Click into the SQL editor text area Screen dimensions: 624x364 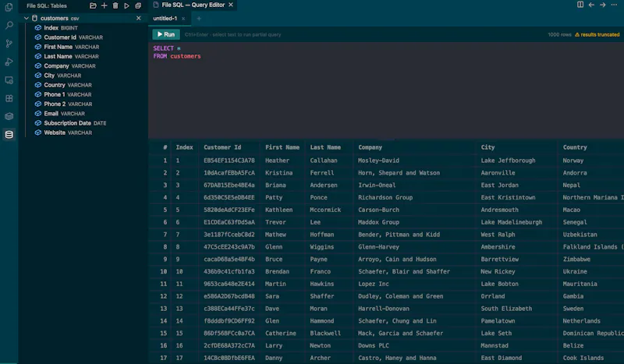[386, 90]
